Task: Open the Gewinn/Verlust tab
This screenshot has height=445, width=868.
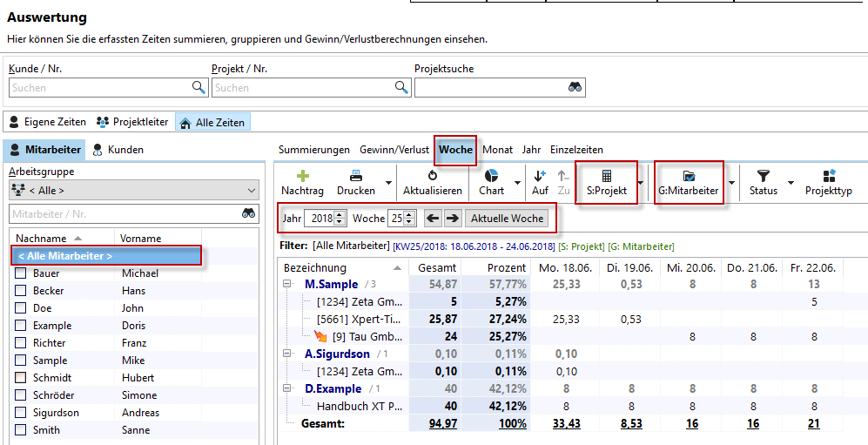Action: click(394, 150)
